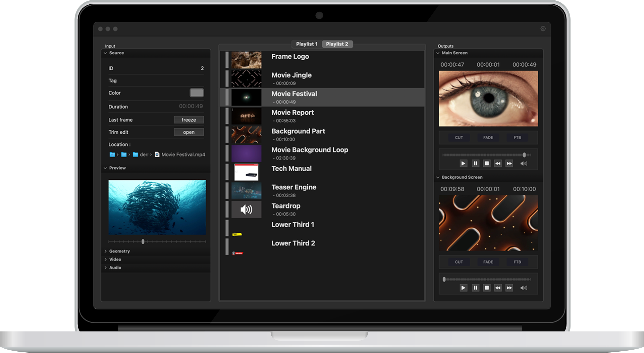Enable freeze for the Last frame setting
644x353 pixels.
coord(189,119)
